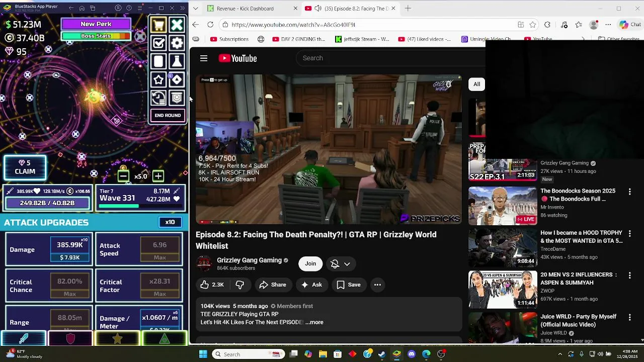
Task: Open Copilot Chat button
Action: point(630,25)
